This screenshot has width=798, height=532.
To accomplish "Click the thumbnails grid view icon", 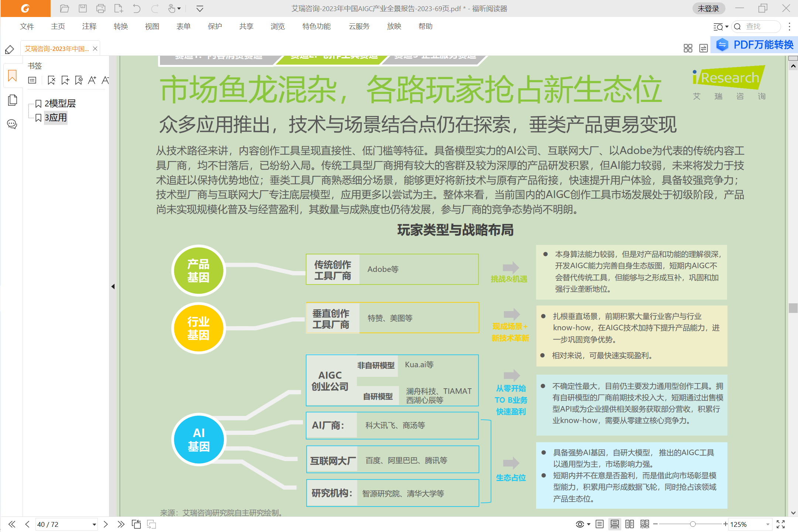I will click(x=688, y=48).
